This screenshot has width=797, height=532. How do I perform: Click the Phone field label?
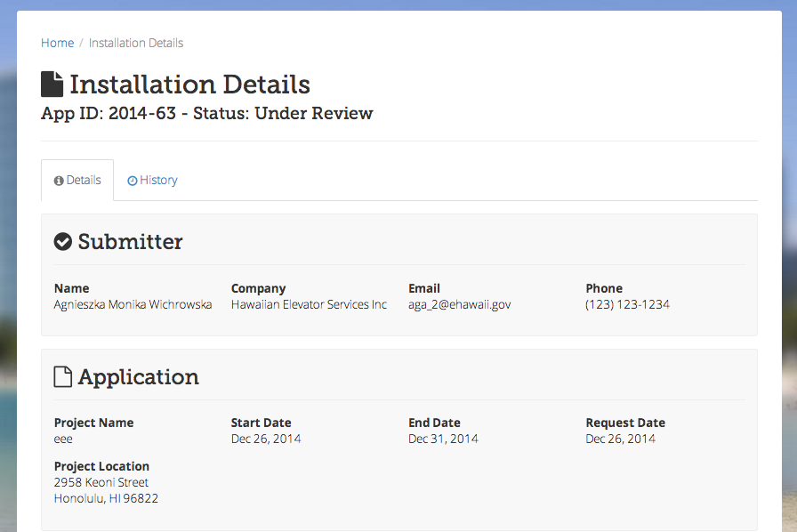tap(604, 288)
